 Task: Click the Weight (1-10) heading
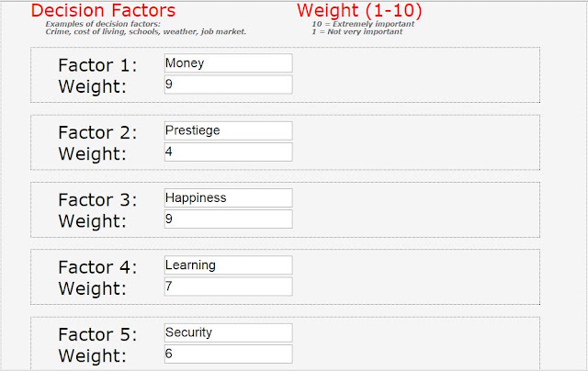click(359, 10)
